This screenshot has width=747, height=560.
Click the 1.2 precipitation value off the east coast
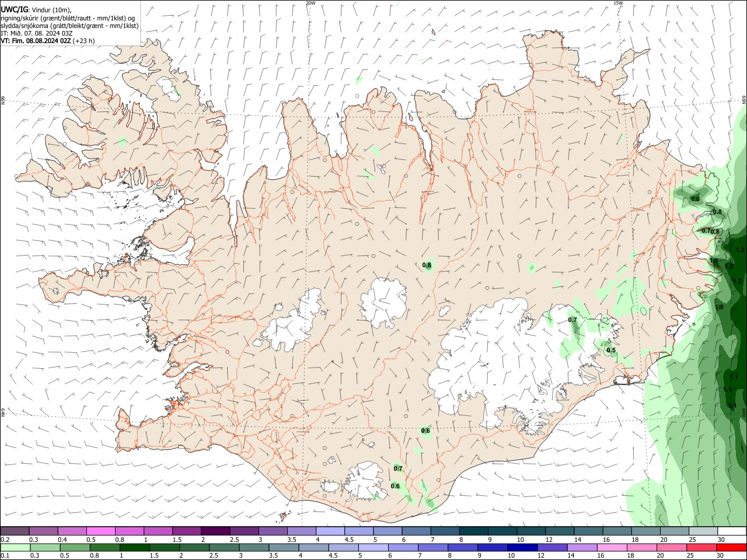(x=737, y=281)
